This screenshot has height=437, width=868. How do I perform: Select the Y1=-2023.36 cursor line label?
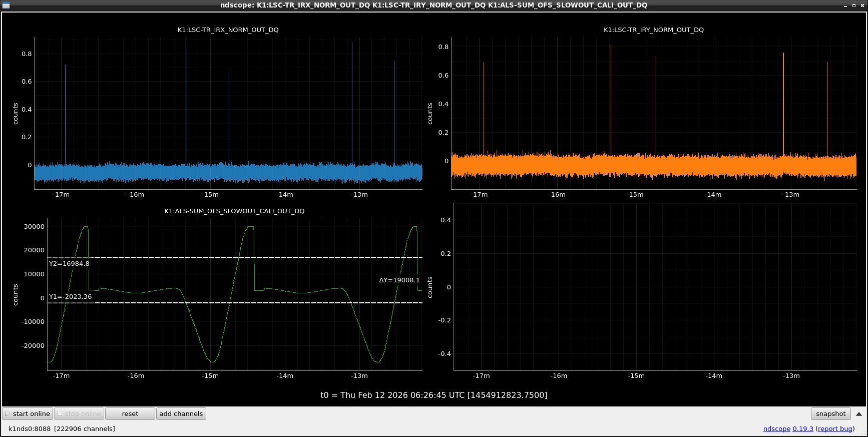[x=70, y=297]
